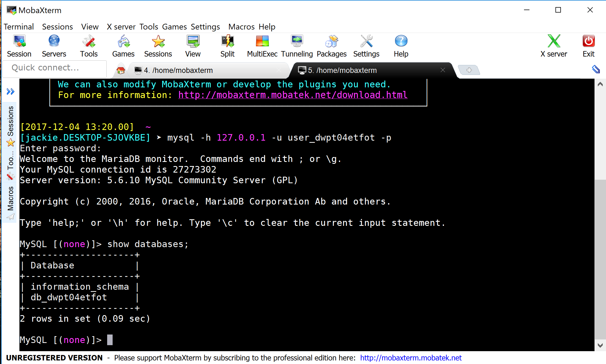Add a new terminal tab
This screenshot has height=364, width=606.
point(469,70)
